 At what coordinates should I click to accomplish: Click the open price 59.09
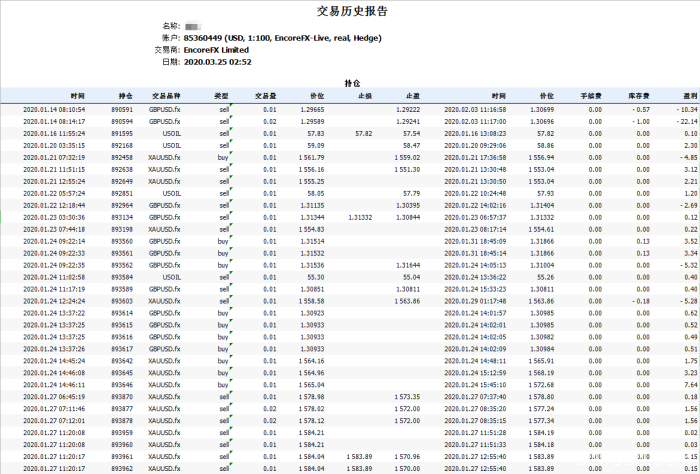click(316, 146)
